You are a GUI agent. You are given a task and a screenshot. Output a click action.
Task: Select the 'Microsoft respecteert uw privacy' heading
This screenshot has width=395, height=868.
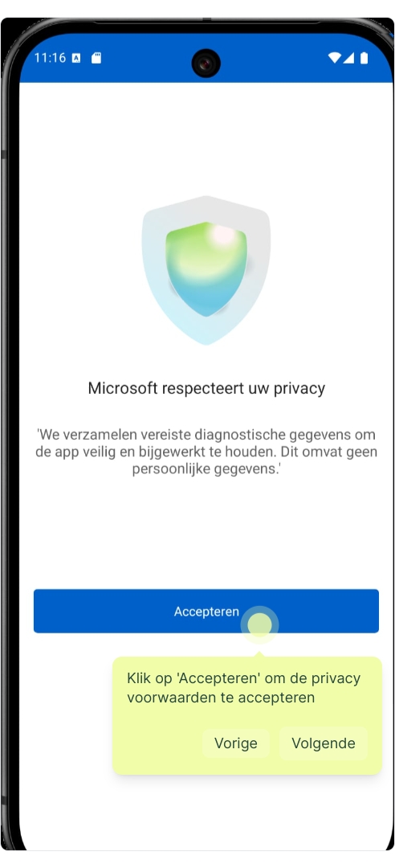[206, 388]
